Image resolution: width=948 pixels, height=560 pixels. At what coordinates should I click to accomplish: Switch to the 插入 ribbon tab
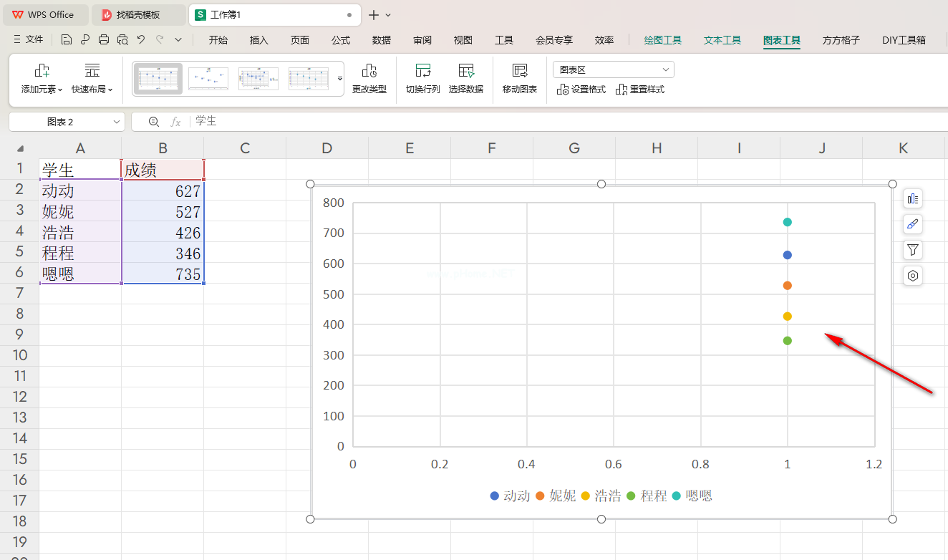coord(258,40)
